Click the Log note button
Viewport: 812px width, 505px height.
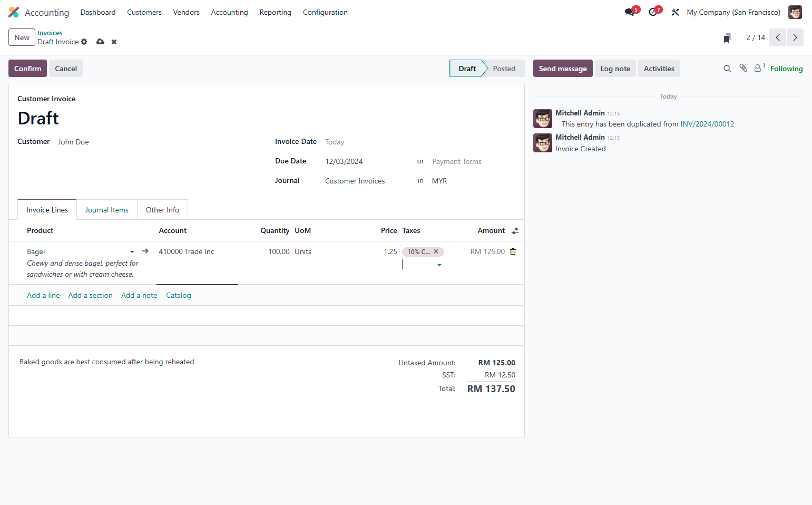[615, 69]
